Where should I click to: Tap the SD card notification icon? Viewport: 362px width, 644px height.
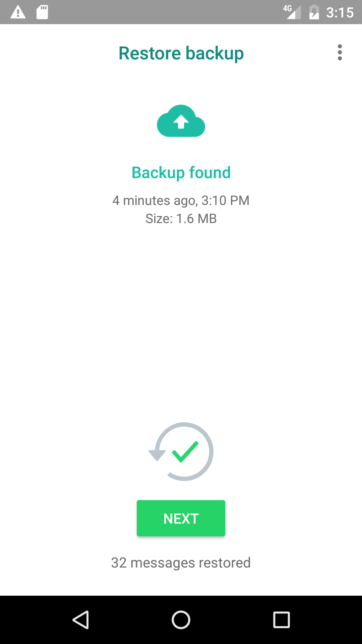click(x=42, y=12)
